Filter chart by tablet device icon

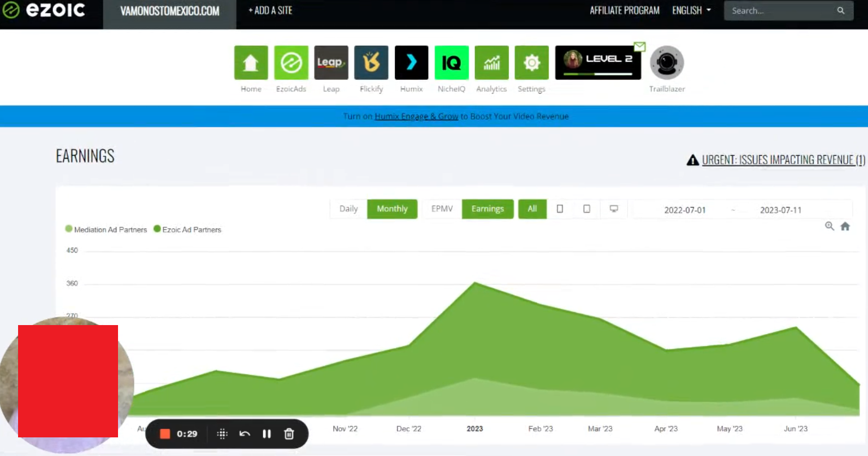587,209
